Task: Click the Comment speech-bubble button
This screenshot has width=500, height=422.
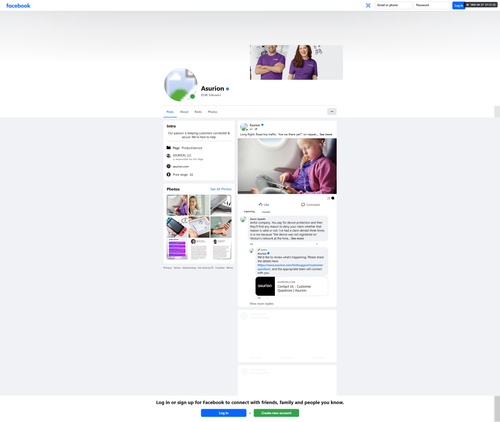Action: (x=310, y=205)
